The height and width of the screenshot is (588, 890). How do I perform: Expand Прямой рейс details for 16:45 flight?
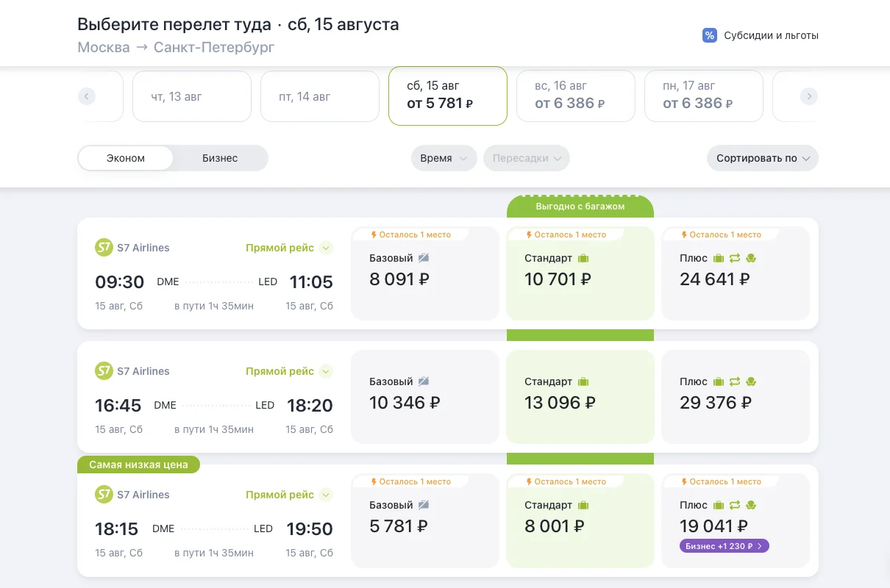(x=289, y=371)
